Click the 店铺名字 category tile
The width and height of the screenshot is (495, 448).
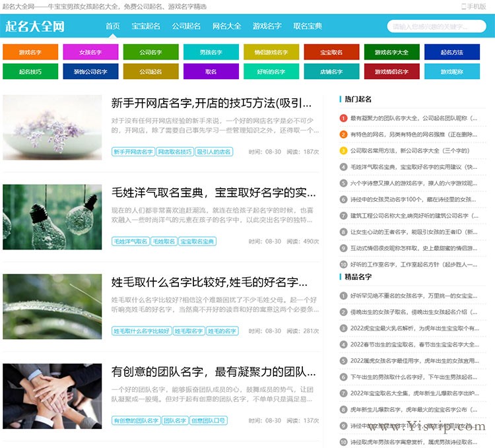pos(331,71)
